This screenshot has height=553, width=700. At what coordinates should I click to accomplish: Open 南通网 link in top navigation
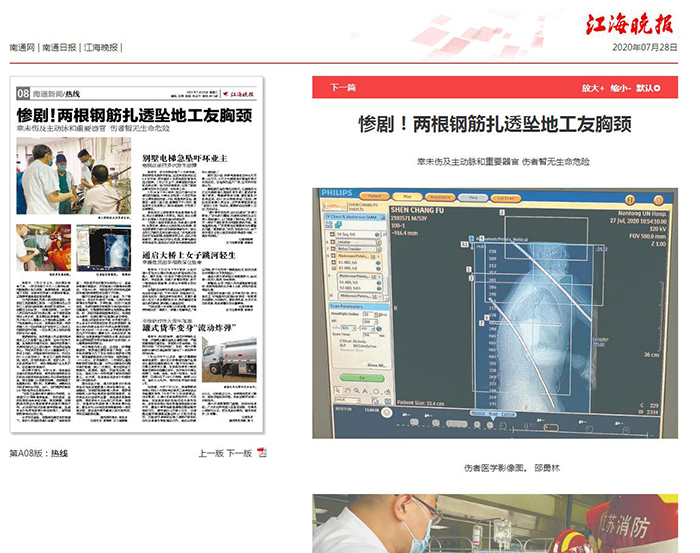click(22, 48)
